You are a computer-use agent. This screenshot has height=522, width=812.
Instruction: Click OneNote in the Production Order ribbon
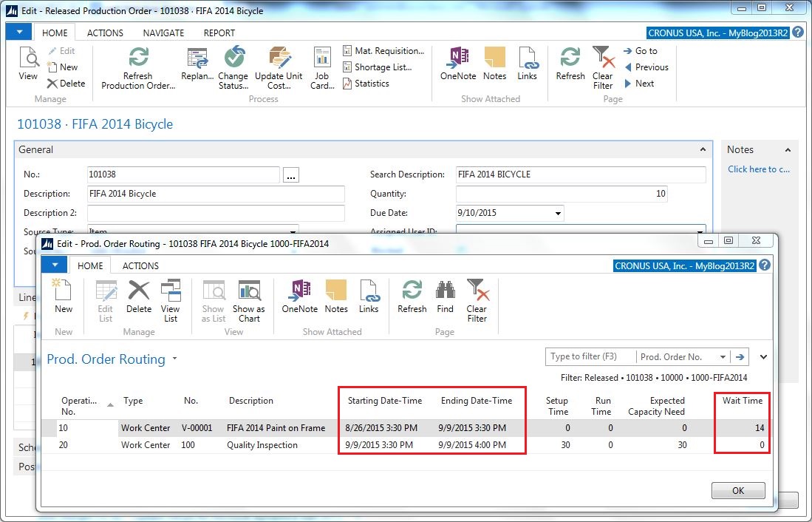[x=458, y=64]
